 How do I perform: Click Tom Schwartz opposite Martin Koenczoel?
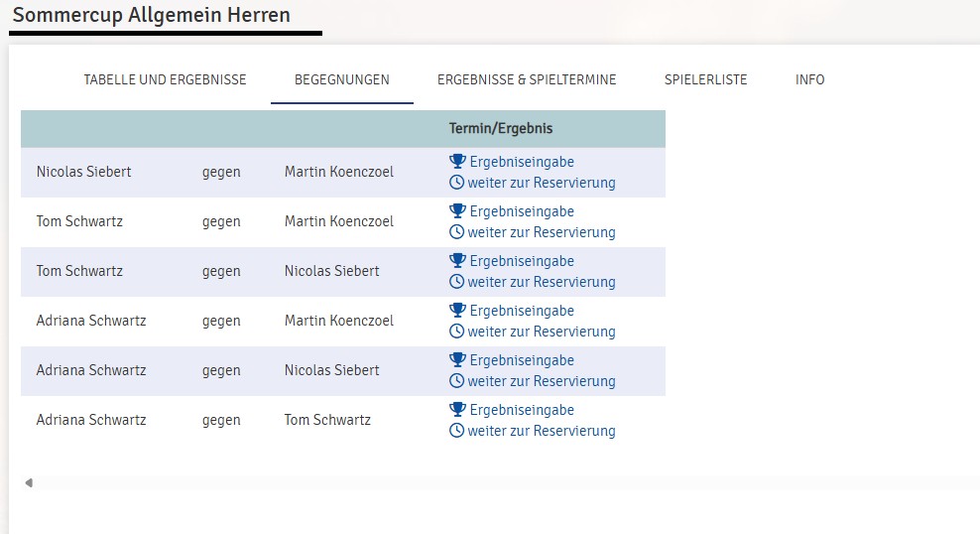(79, 220)
